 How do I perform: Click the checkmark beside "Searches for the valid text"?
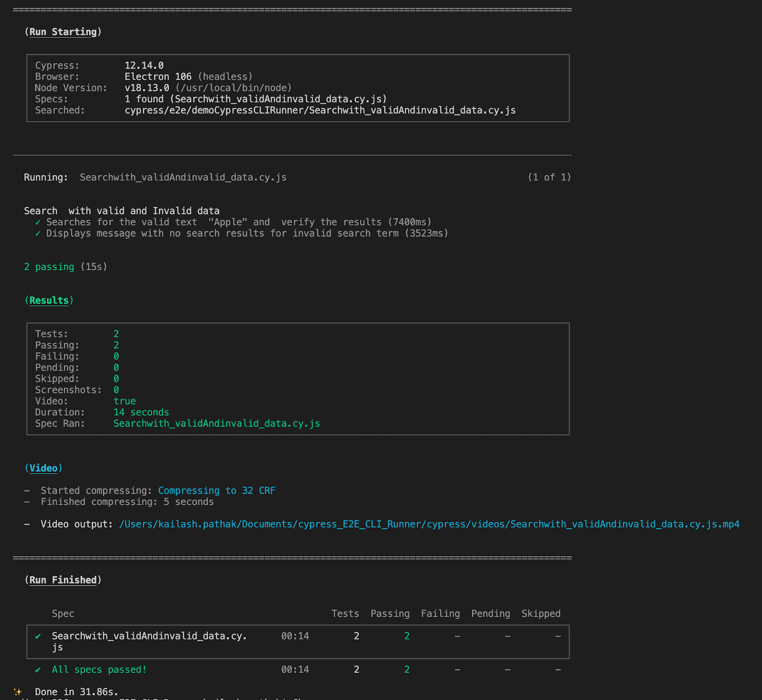pyautogui.click(x=38, y=223)
